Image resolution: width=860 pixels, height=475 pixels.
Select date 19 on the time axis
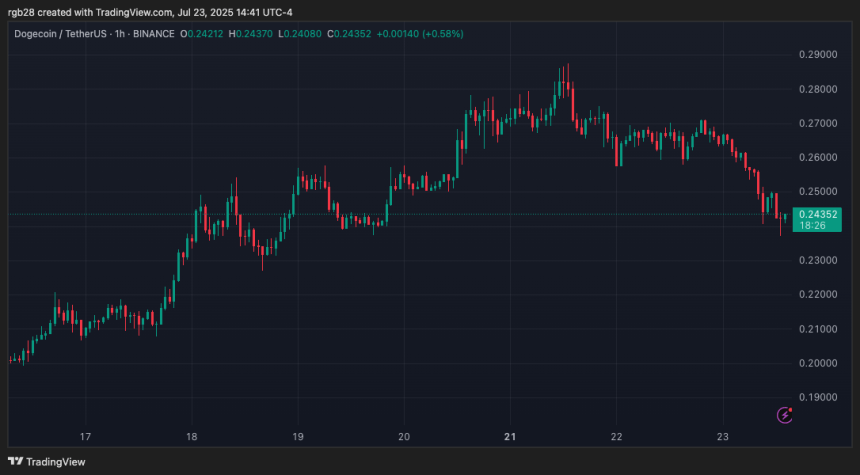pos(298,436)
